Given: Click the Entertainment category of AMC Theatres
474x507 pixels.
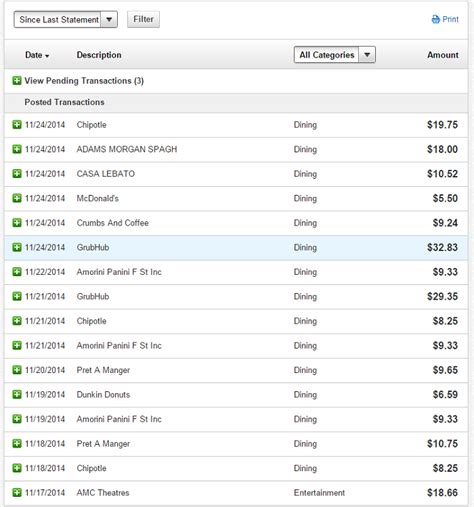Looking at the screenshot, I should [x=319, y=493].
